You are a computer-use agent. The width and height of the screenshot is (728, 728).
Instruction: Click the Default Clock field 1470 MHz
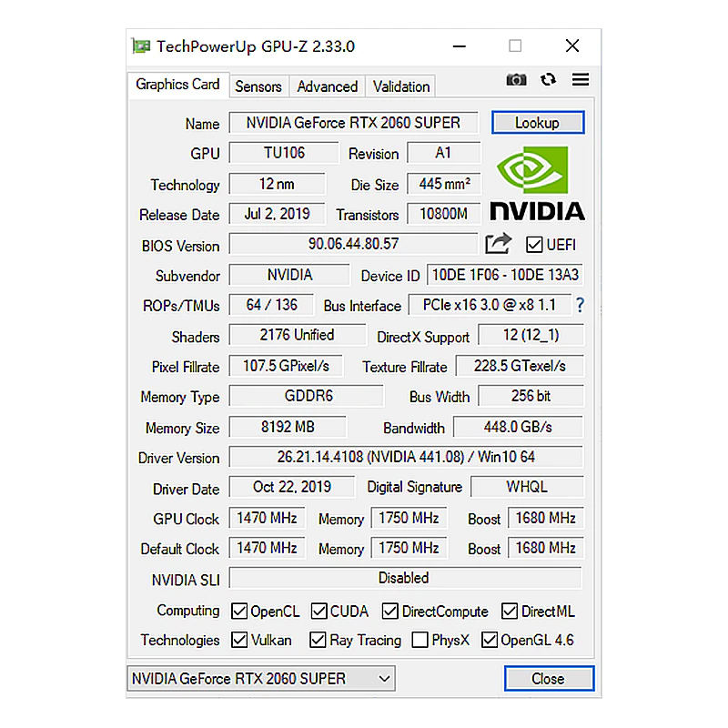267,548
